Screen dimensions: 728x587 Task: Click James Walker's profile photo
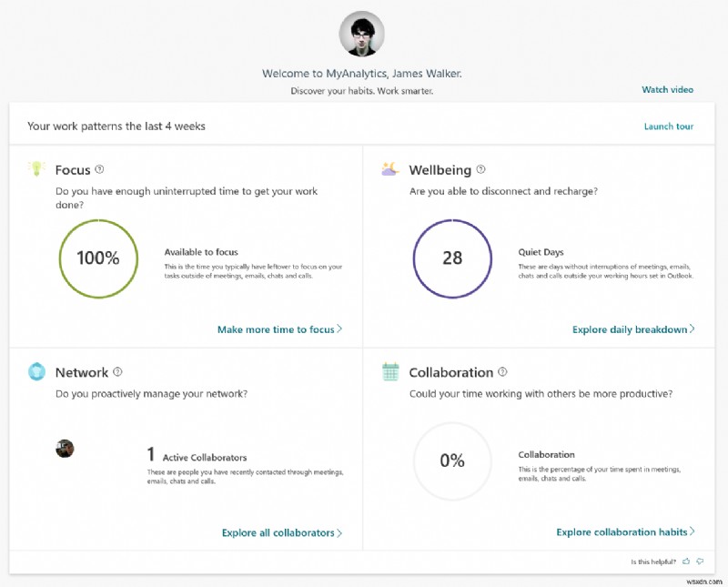pyautogui.click(x=361, y=34)
